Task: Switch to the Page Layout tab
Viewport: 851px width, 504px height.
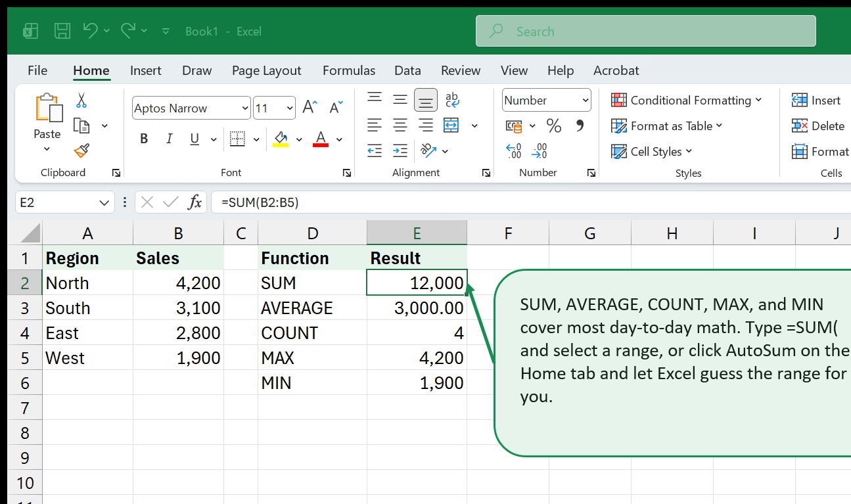Action: pyautogui.click(x=266, y=70)
